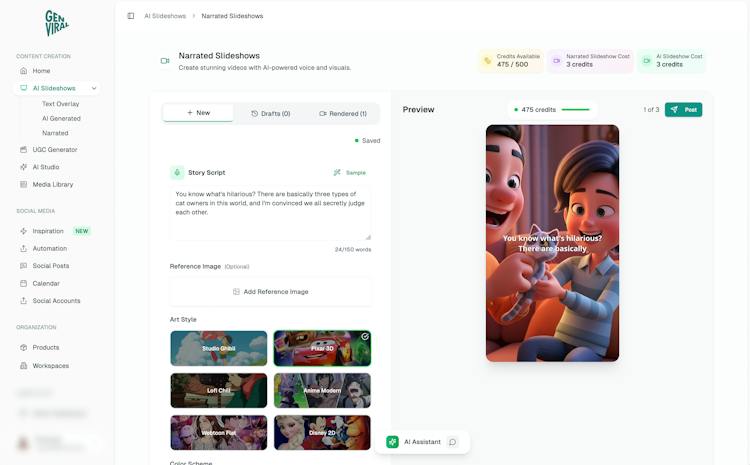Screen dimensions: 750x465
Task: Select the Studio Ghibli art style
Action: [219, 348]
